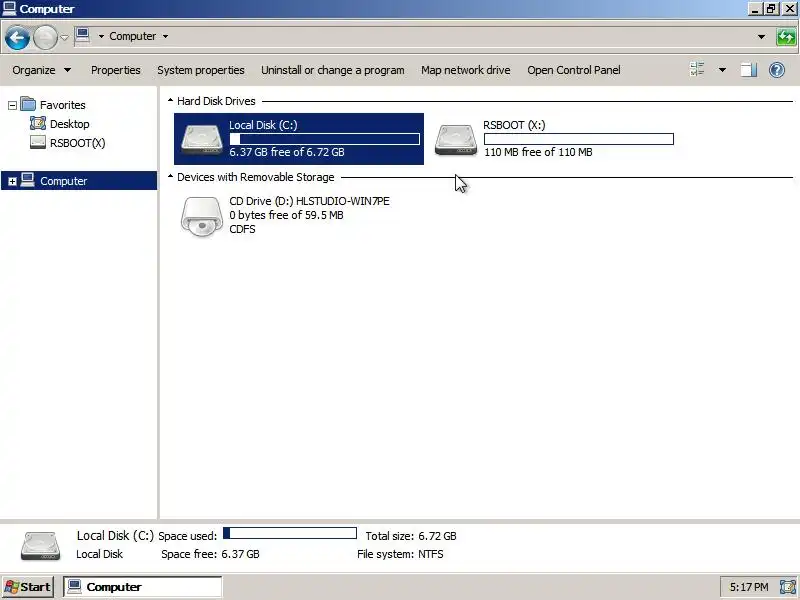Open the arrow before Computer in address bar

pyautogui.click(x=101, y=36)
